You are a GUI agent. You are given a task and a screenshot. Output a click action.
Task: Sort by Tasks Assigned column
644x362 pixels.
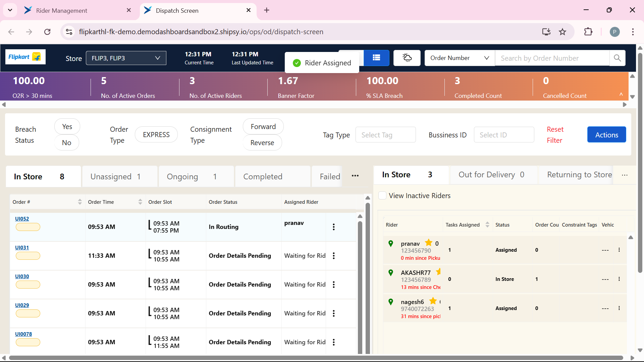pos(487,225)
